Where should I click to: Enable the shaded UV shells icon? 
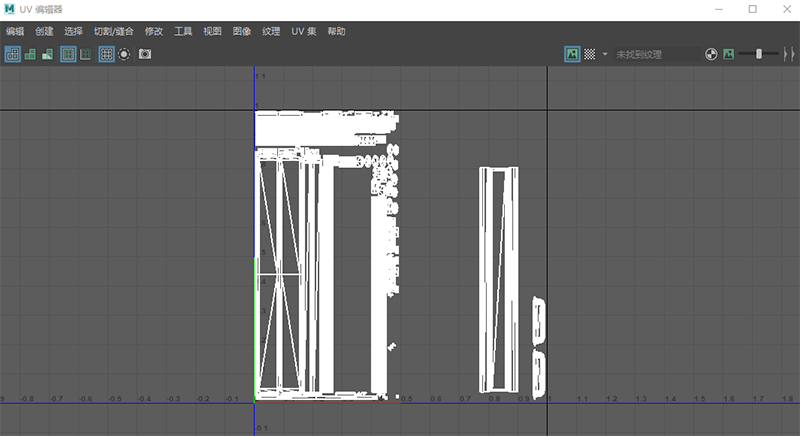tap(30, 54)
